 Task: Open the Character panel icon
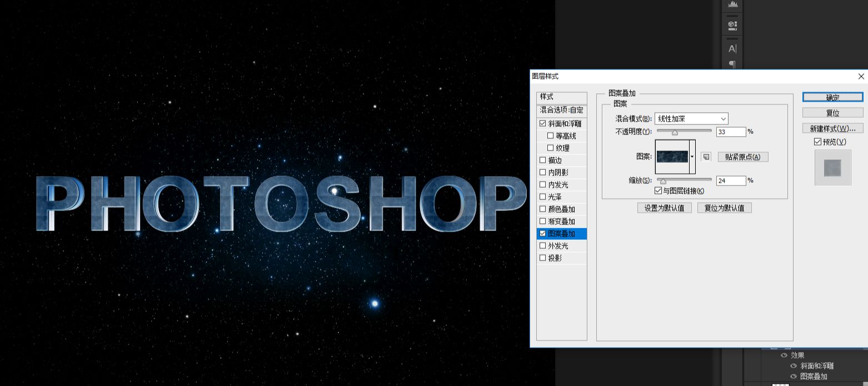click(x=732, y=49)
